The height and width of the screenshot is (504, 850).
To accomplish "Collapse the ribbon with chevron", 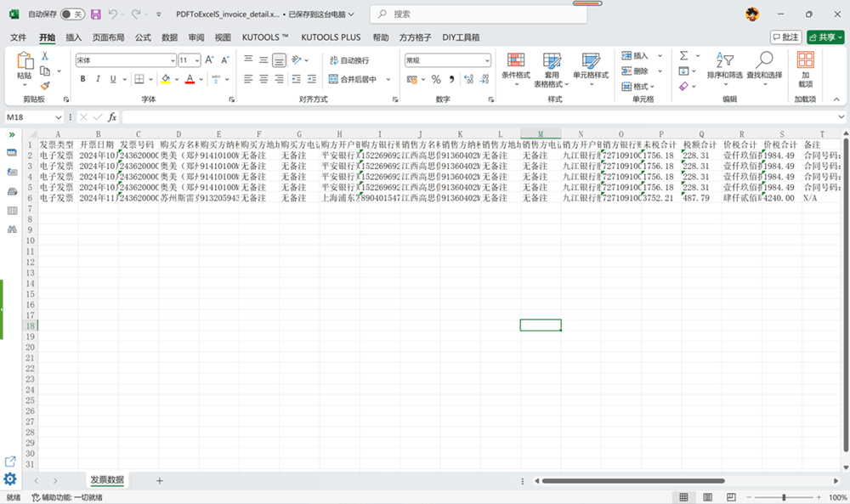I will 836,99.
